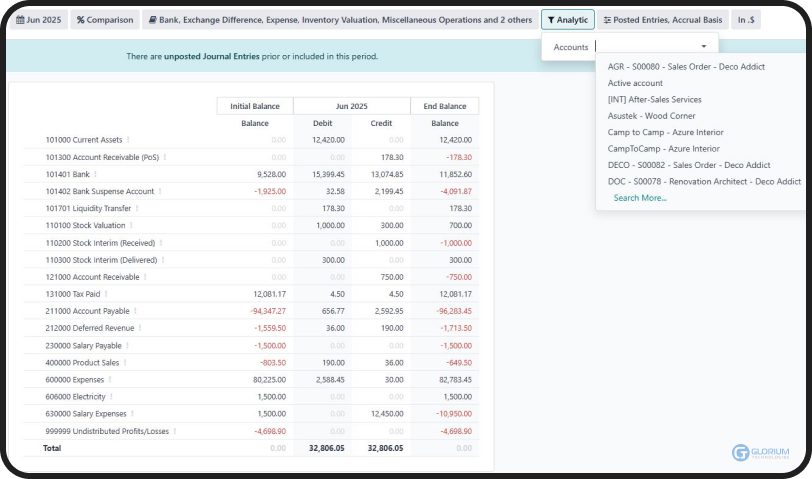812x479 pixels.
Task: Select Asustek - Wood Corner option
Action: (x=651, y=116)
